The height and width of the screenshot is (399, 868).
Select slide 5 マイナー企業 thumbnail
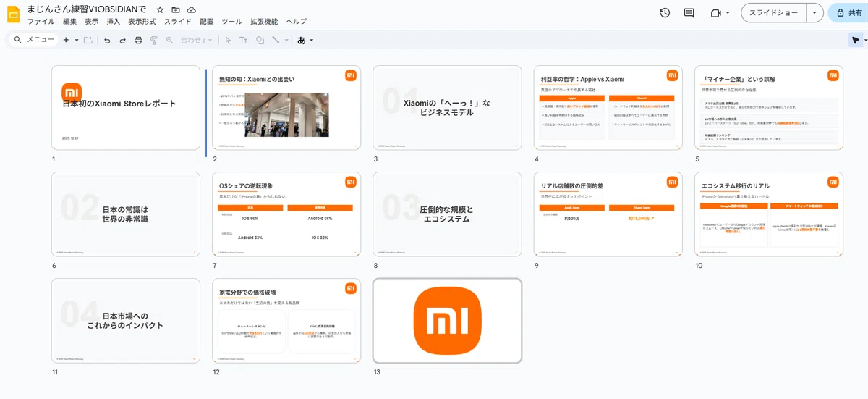(x=768, y=108)
